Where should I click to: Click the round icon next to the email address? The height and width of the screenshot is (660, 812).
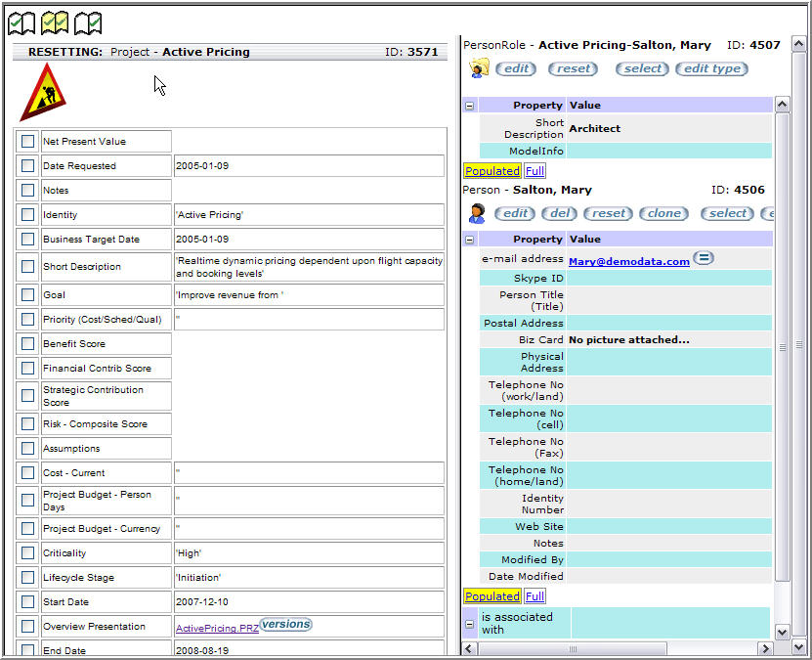tap(704, 259)
